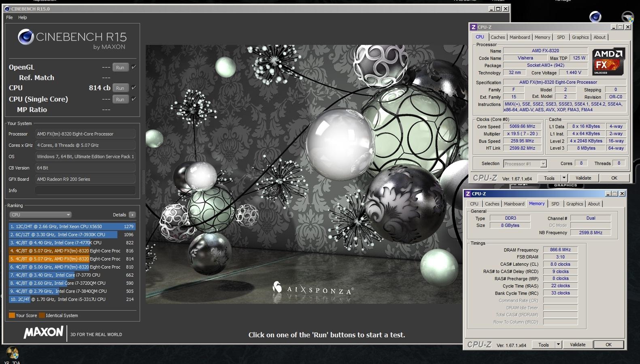Click the DRAM Frequency value 866.6 MHz
Screen dimensions: 640x364
pyautogui.click(x=560, y=250)
